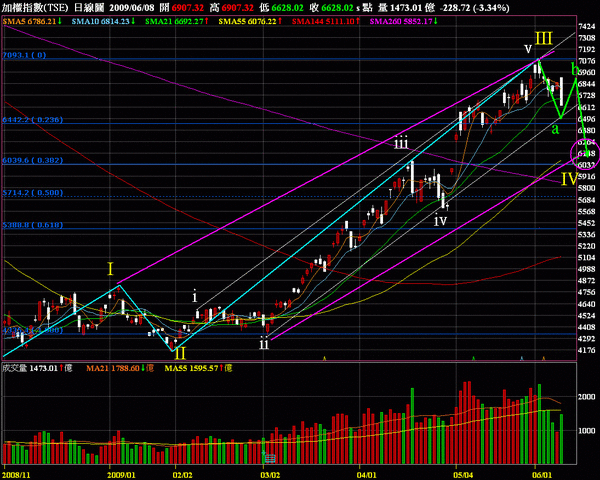Viewport: 600px width, 480px height.
Task: Click Fibonacci level label 4336.4 ( 1.000)
Action: [33, 330]
